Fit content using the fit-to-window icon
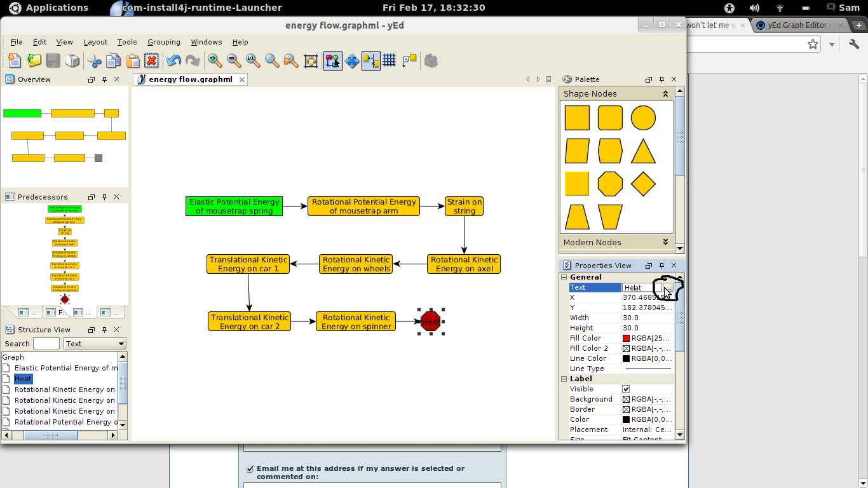The image size is (868, 488). (x=311, y=60)
